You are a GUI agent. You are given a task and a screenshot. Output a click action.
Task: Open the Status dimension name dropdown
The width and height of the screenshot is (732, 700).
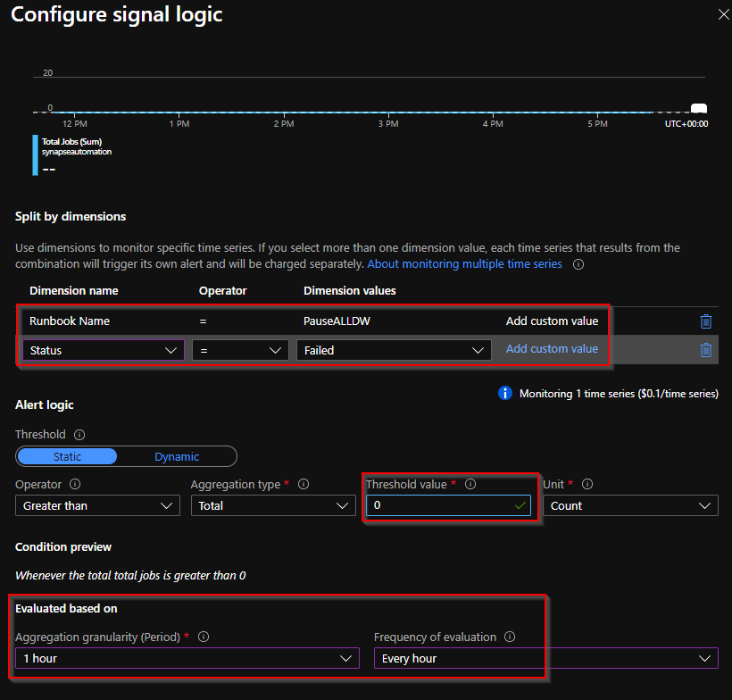[104, 350]
